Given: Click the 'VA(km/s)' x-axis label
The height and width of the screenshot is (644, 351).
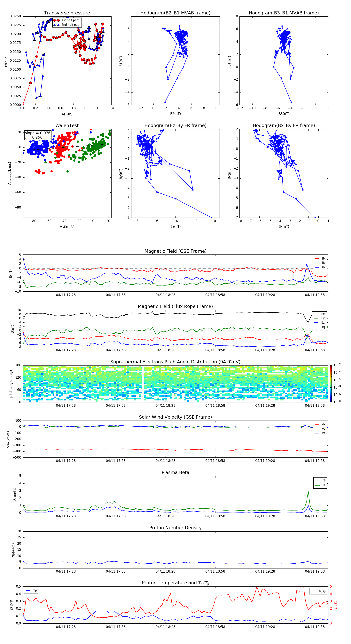Looking at the screenshot, I should tap(67, 227).
